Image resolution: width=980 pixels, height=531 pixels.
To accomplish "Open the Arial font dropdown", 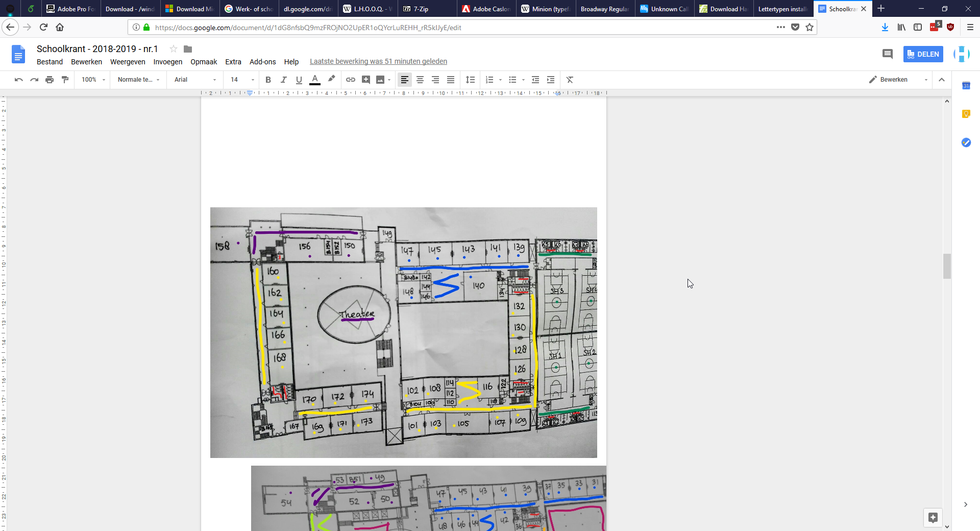I will (195, 80).
